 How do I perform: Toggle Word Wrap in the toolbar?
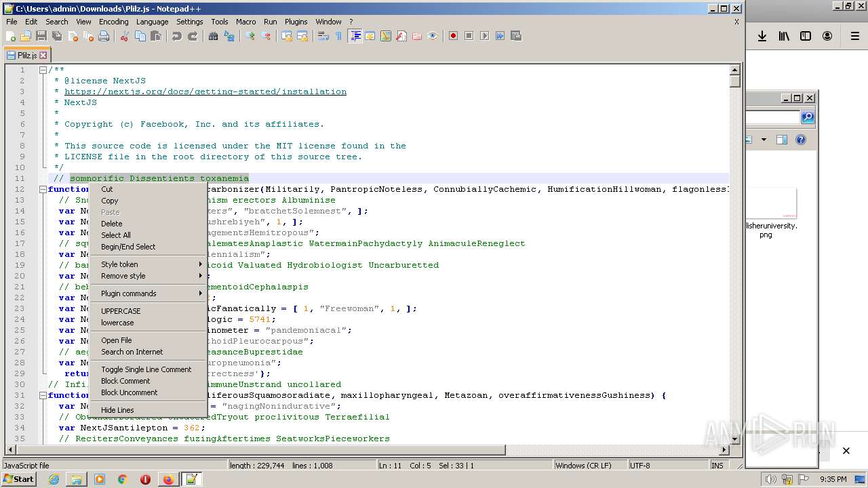(323, 36)
